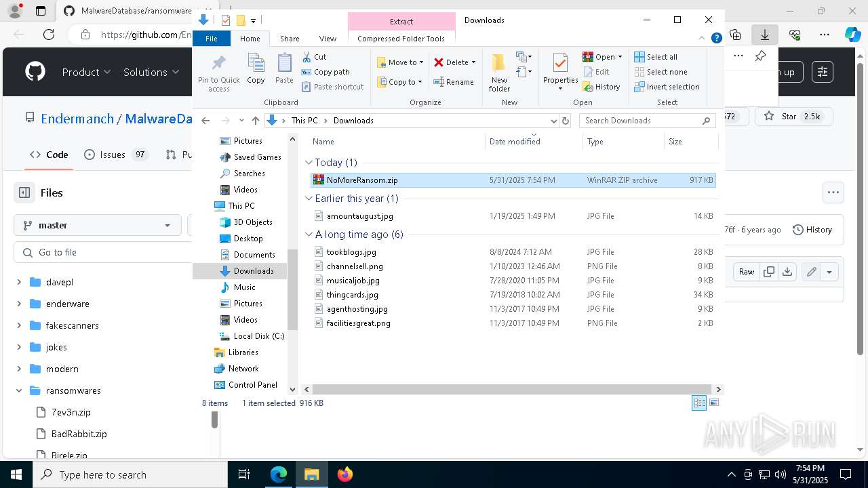Click Edit in the Open group

tap(595, 72)
